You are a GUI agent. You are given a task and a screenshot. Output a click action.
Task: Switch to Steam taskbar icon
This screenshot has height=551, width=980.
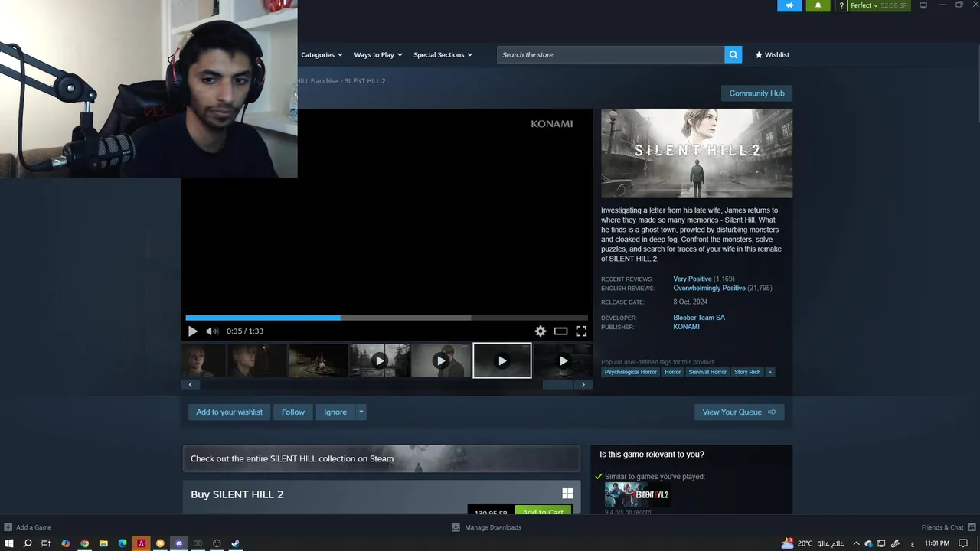(x=236, y=543)
